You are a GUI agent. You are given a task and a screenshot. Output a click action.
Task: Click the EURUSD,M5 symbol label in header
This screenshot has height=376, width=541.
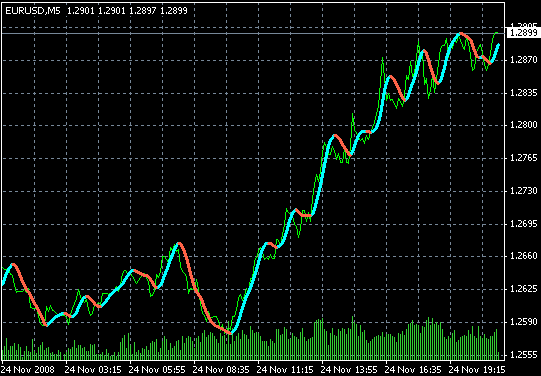pyautogui.click(x=33, y=11)
